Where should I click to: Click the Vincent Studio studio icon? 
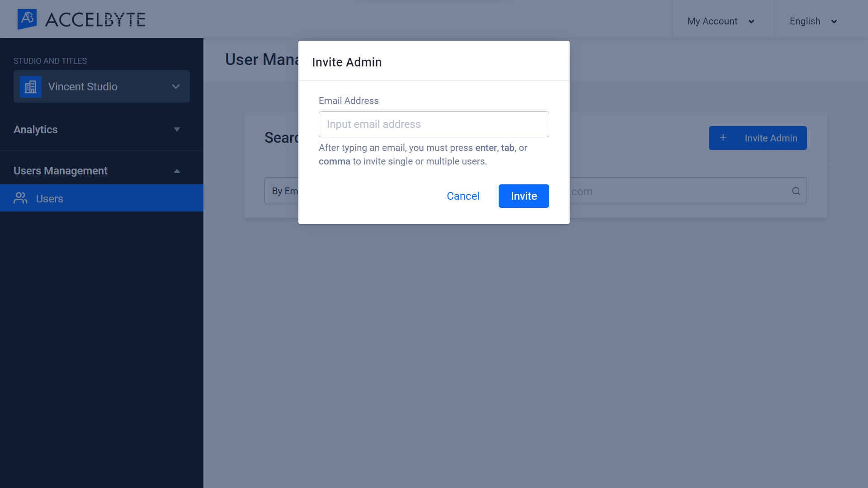(30, 86)
